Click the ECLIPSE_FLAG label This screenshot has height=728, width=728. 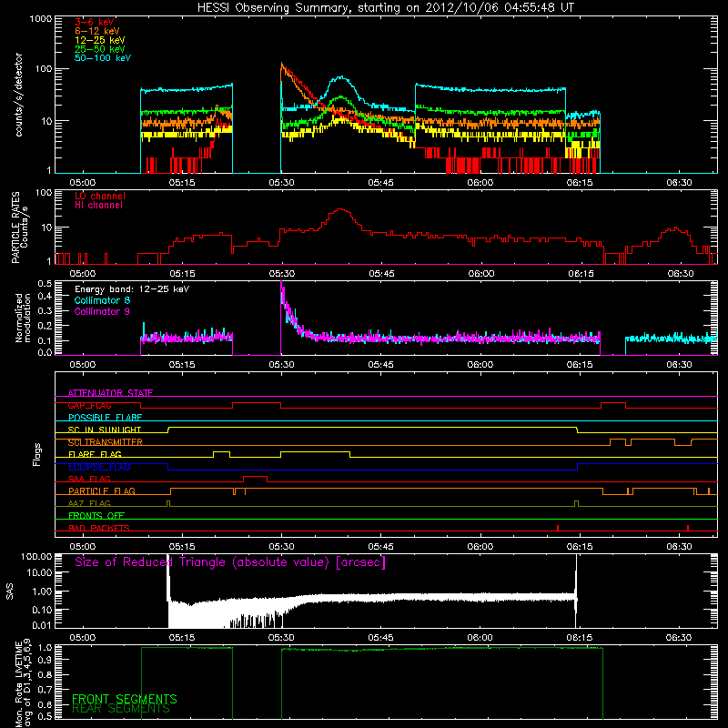click(x=99, y=467)
